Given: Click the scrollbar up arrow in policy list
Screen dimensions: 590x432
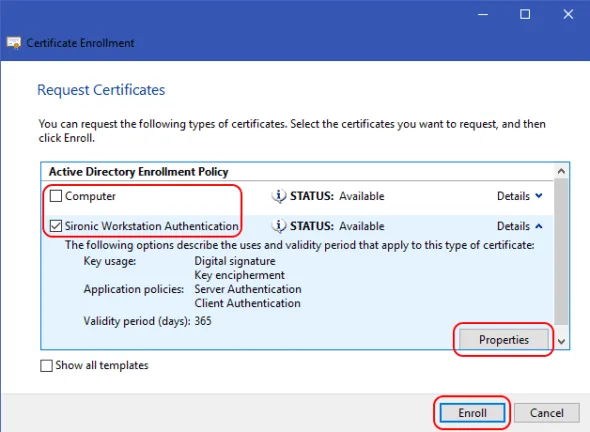Looking at the screenshot, I should [561, 172].
